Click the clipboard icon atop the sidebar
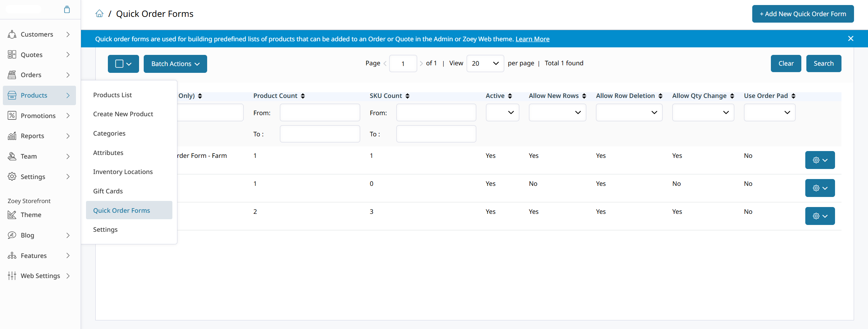Image resolution: width=868 pixels, height=329 pixels. [67, 9]
